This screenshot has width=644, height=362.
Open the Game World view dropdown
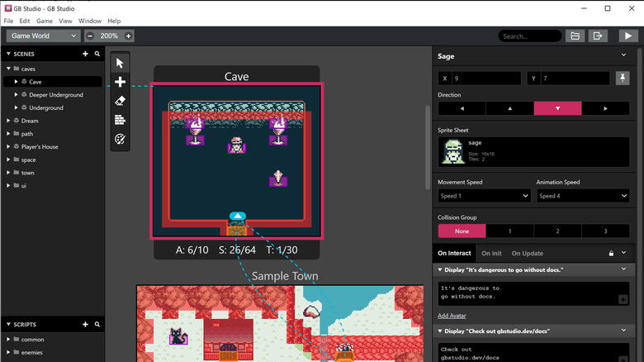point(44,36)
